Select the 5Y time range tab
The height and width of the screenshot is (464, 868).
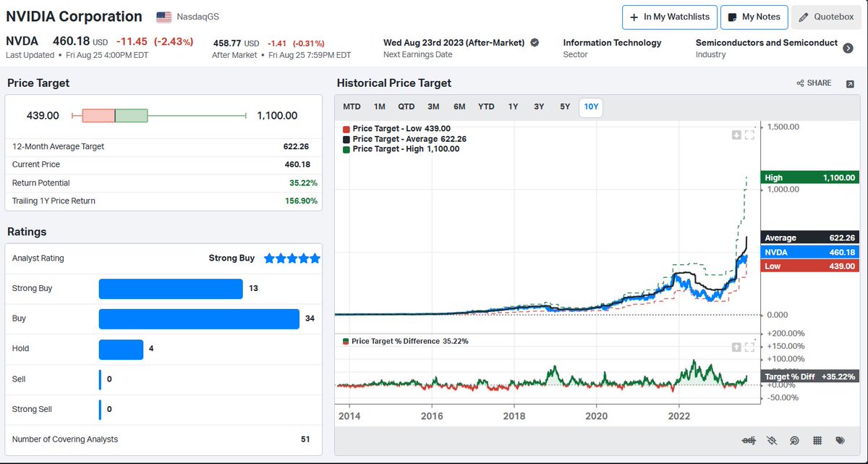tap(565, 107)
